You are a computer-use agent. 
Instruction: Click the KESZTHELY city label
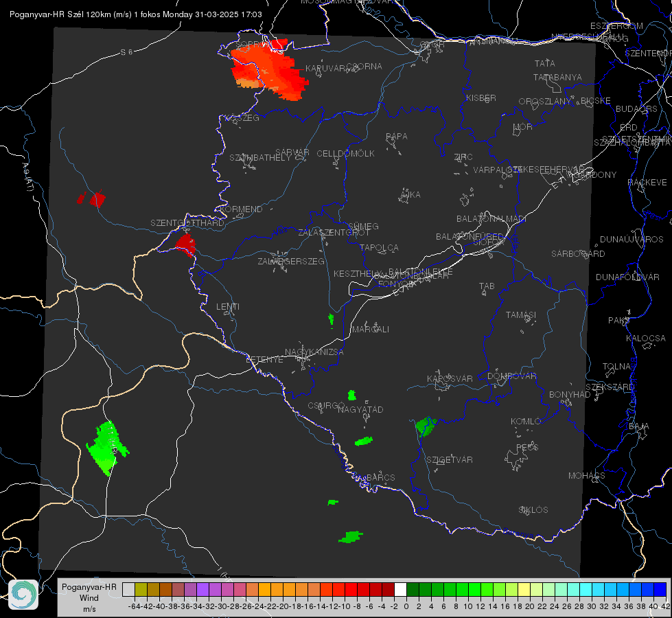pos(358,273)
